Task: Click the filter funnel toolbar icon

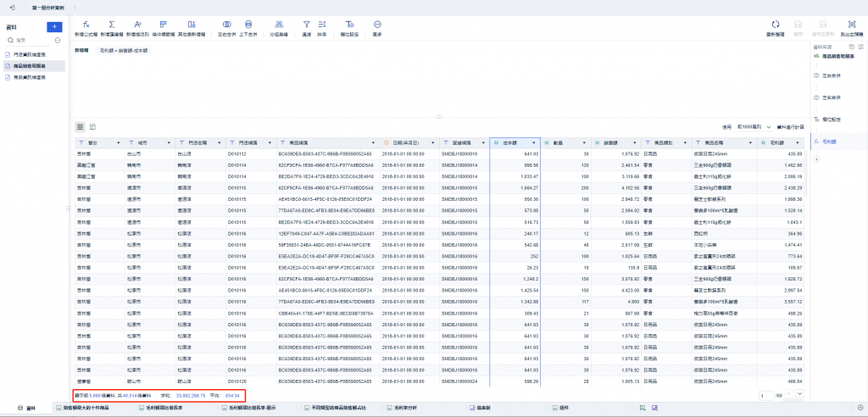Action: [306, 25]
